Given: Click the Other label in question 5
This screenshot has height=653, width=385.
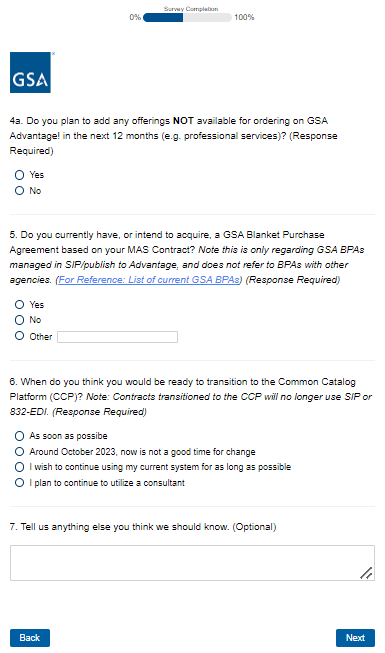Looking at the screenshot, I should point(41,336).
